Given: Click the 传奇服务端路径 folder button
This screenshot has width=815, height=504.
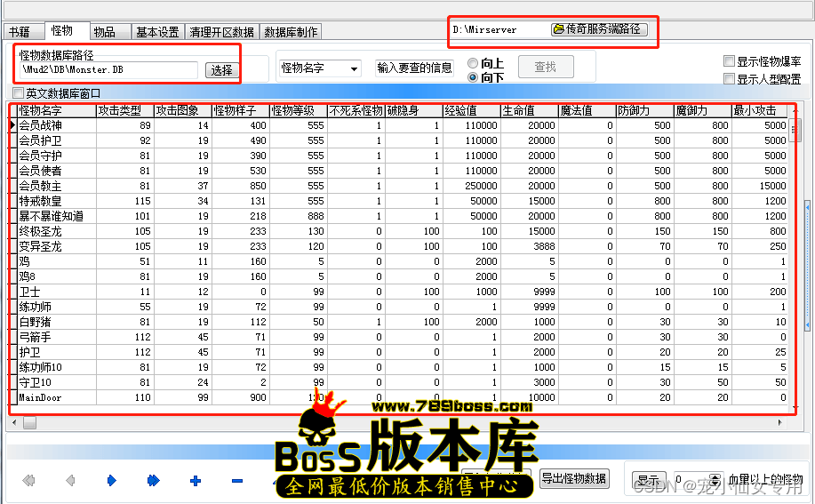Looking at the screenshot, I should pos(599,29).
